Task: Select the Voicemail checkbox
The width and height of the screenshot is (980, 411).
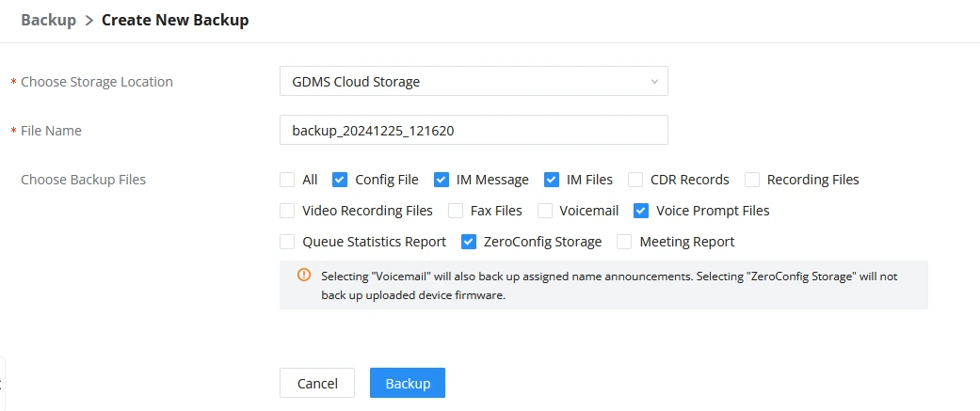Action: 545,211
